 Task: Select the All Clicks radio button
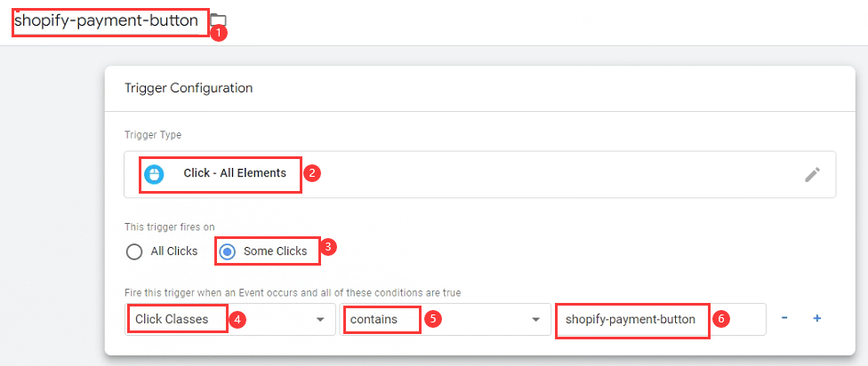coord(134,251)
